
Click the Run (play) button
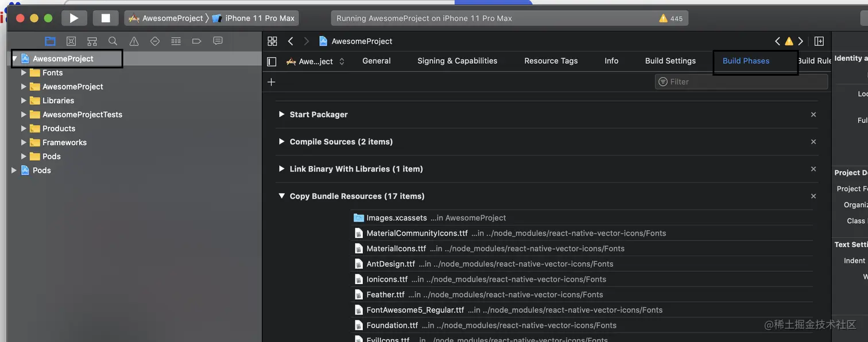[x=74, y=18]
